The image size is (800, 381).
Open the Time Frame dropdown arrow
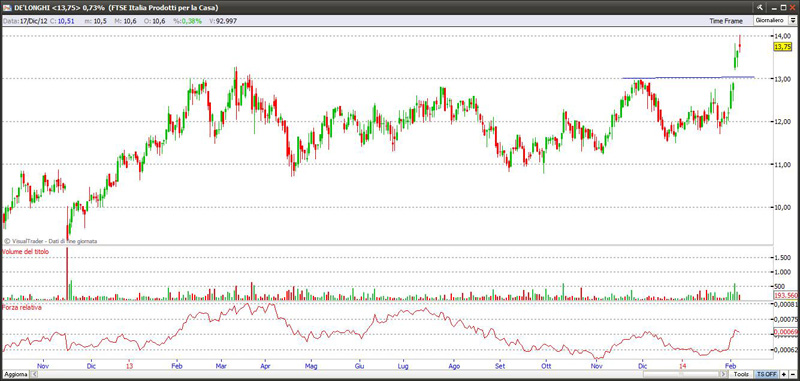[792, 20]
